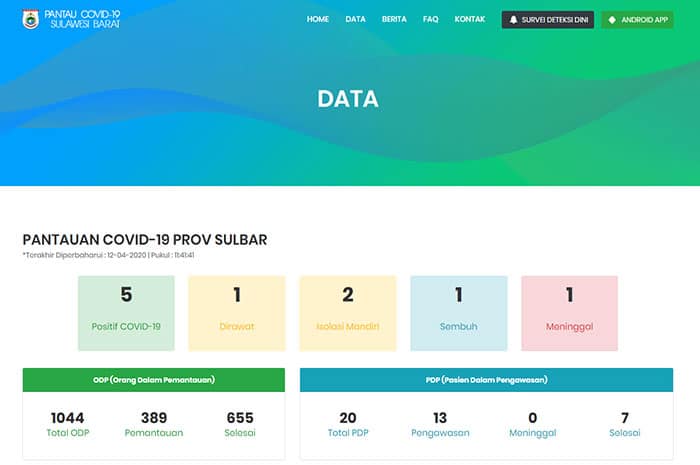Click the Total ODP figure 1044
This screenshot has width=700, height=465.
(x=67, y=417)
